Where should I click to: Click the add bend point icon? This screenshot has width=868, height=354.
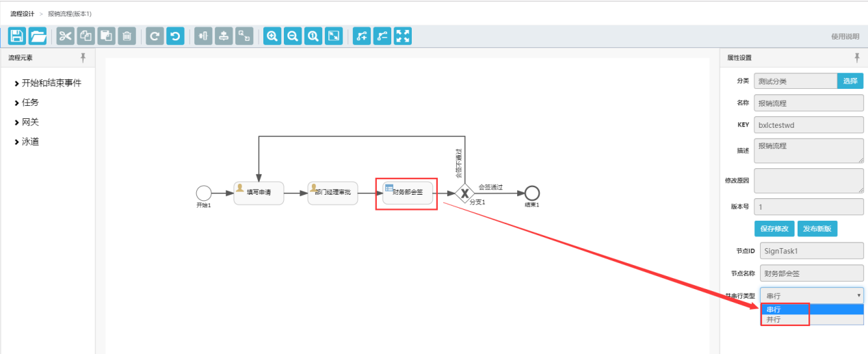pos(362,36)
